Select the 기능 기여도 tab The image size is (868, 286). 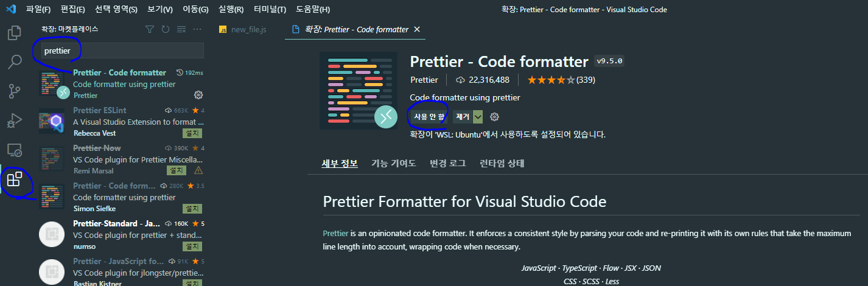tap(394, 163)
